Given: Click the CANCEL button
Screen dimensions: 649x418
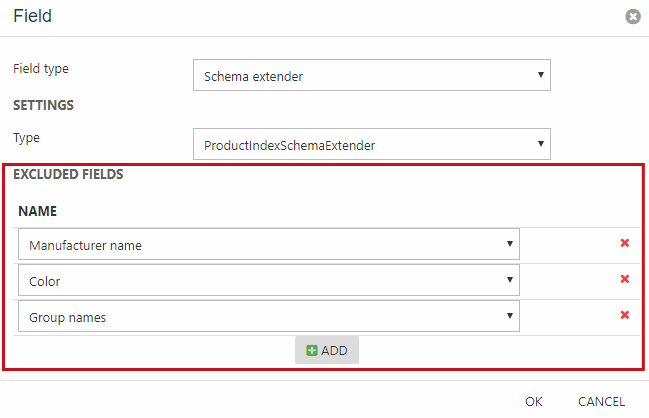Looking at the screenshot, I should pos(601,401).
